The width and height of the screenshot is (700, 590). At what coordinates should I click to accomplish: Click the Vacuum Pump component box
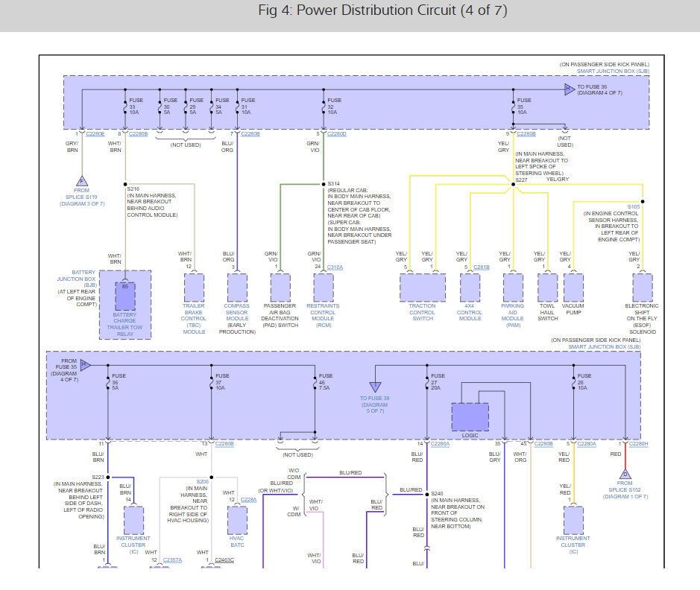click(x=574, y=288)
